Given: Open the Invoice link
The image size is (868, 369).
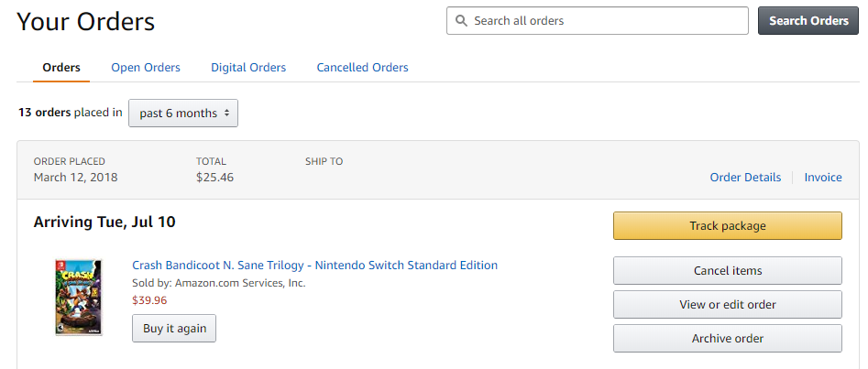Looking at the screenshot, I should pos(823,177).
